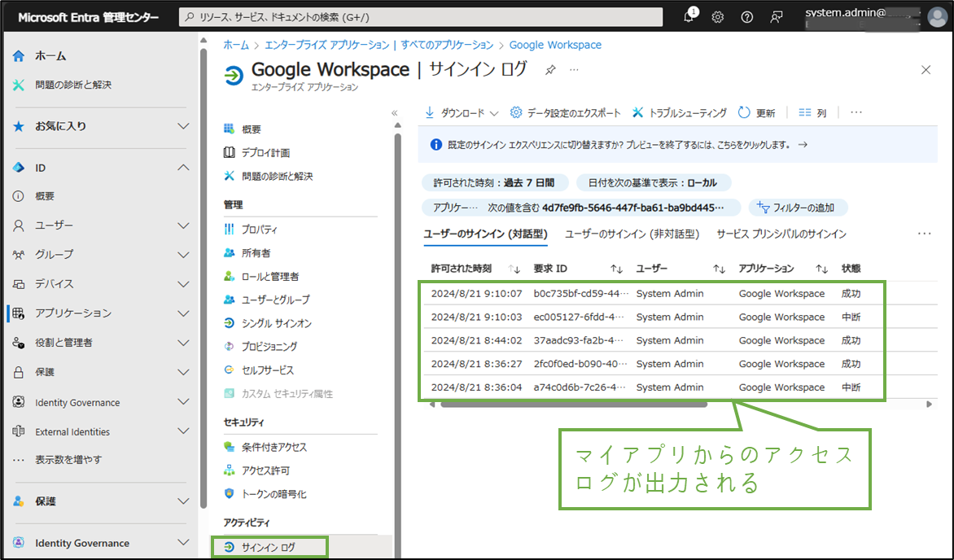Switch to service principal sign-ins tab
Image resolution: width=954 pixels, height=560 pixels.
(781, 234)
